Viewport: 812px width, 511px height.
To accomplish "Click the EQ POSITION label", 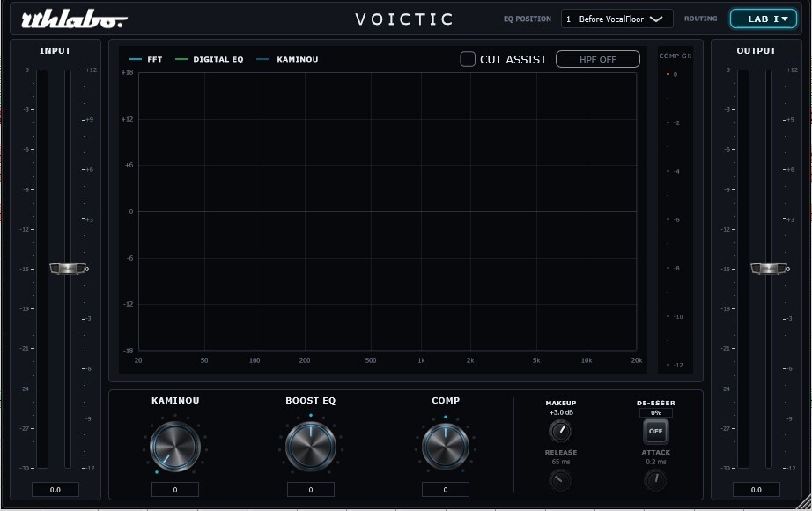I will 528,19.
